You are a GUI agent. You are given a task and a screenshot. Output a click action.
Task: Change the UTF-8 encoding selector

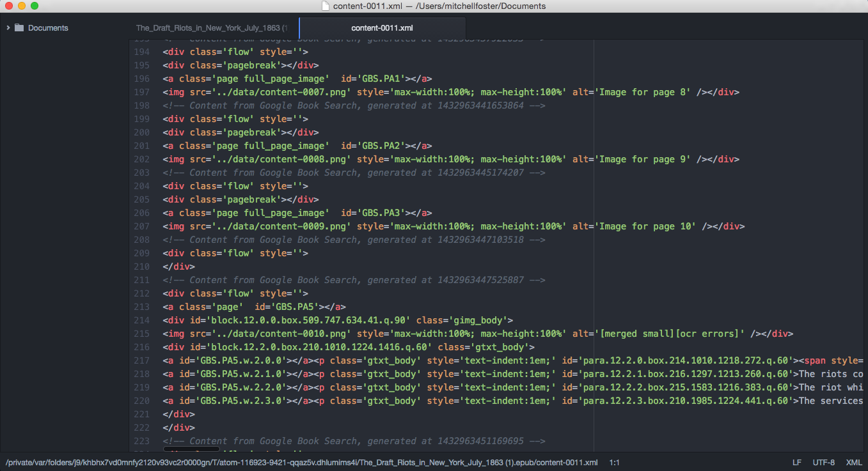pyautogui.click(x=824, y=462)
